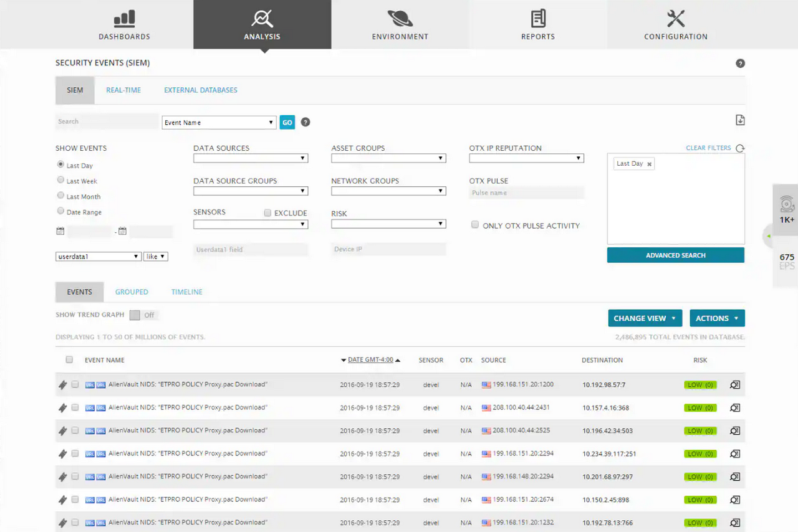The height and width of the screenshot is (532, 798).
Task: Open the Configuration tools icon
Action: (676, 18)
